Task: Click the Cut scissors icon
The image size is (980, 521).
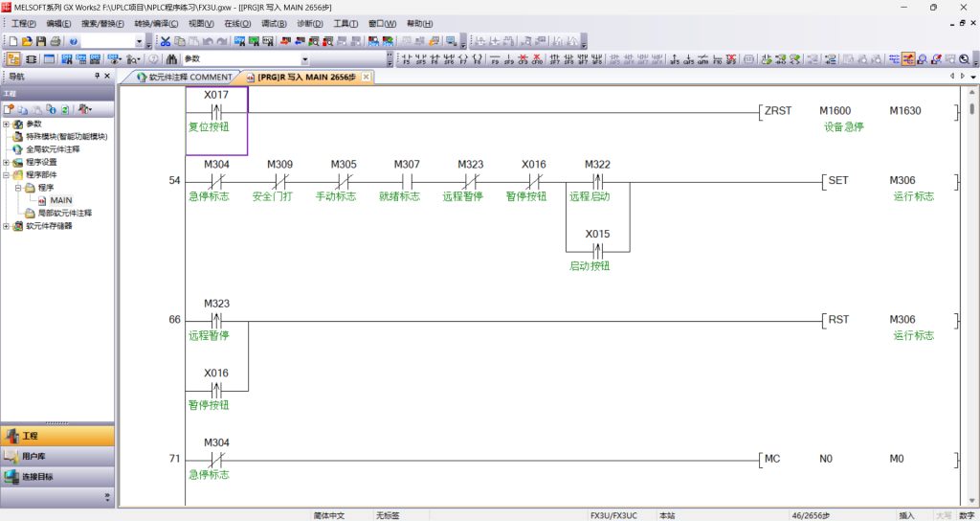Action: pyautogui.click(x=165, y=41)
